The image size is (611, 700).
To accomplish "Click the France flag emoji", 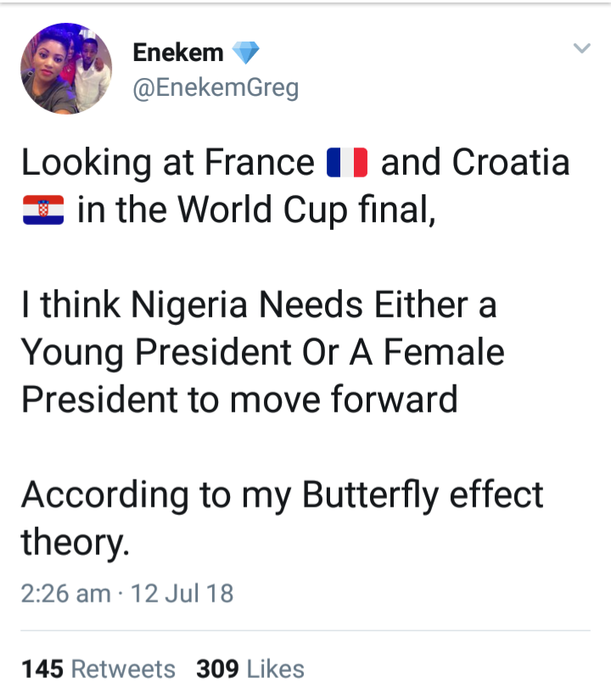I will (x=346, y=162).
